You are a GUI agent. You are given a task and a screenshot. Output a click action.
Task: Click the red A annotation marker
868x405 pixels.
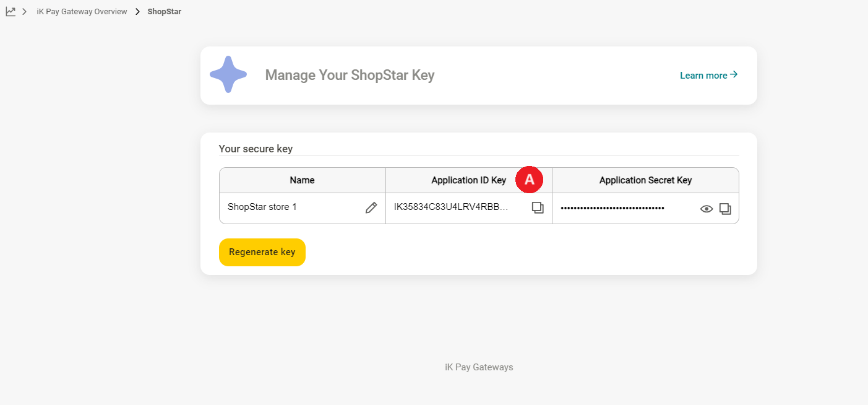[x=529, y=180]
